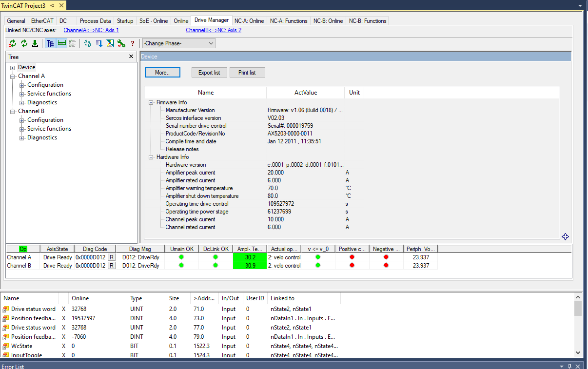
Task: Toggle the green status bar view button
Action: click(61, 43)
